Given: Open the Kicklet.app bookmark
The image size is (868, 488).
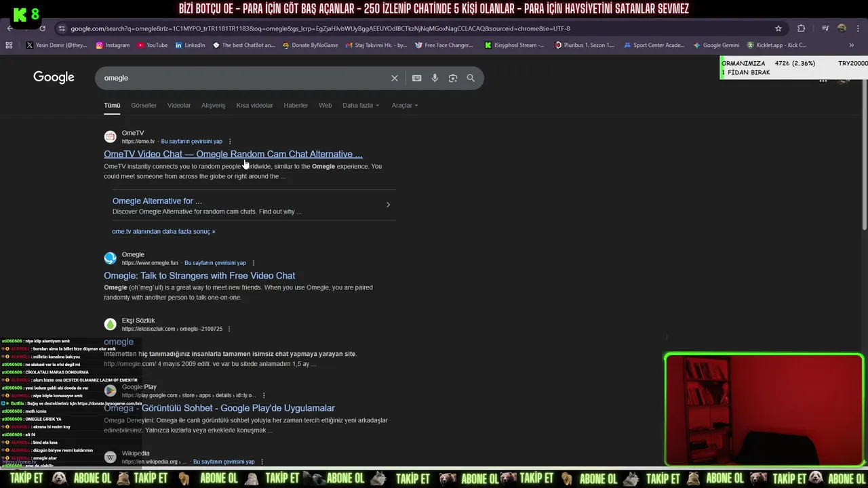Looking at the screenshot, I should (x=776, y=45).
